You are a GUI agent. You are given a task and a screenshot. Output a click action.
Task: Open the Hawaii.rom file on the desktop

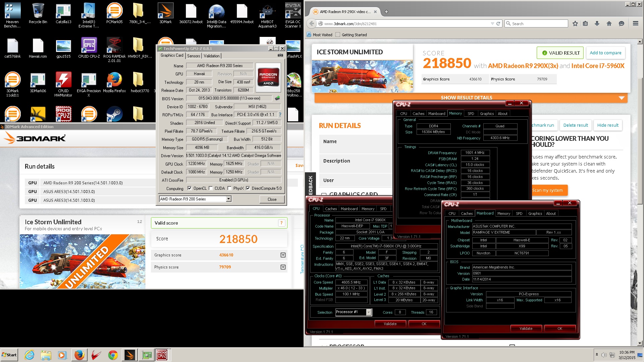click(38, 48)
